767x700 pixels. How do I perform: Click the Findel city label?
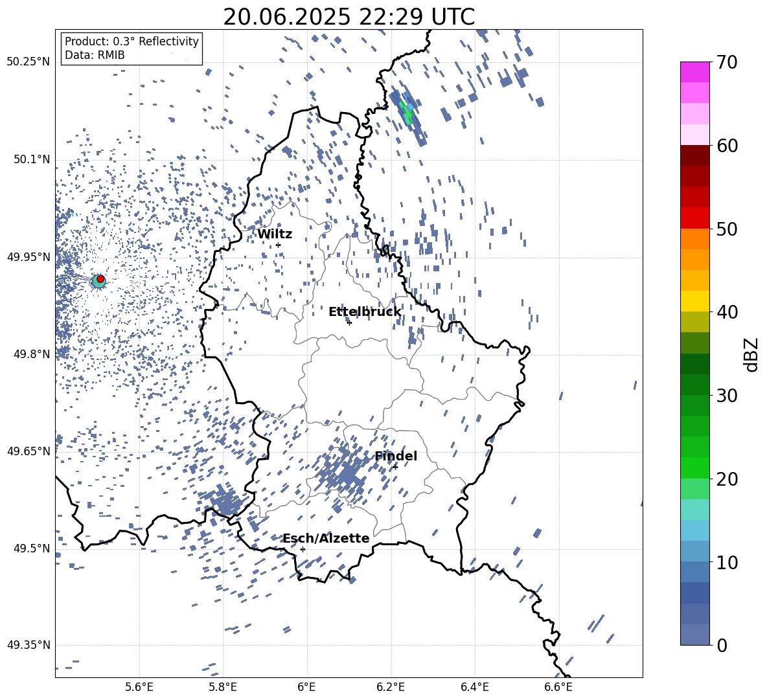pos(396,456)
